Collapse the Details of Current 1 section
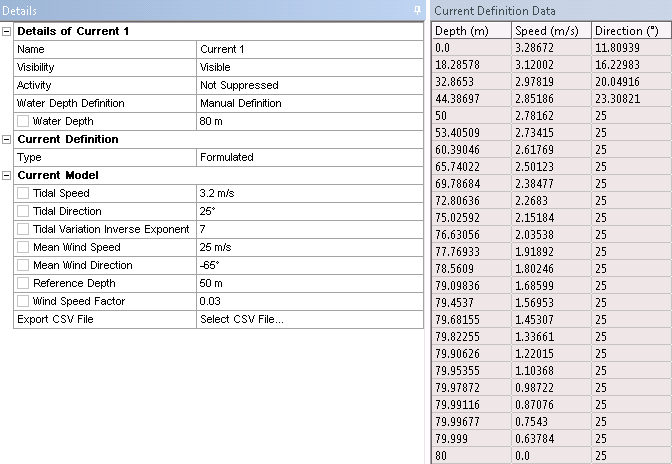Screen dimensions: 672x464 click(8, 31)
